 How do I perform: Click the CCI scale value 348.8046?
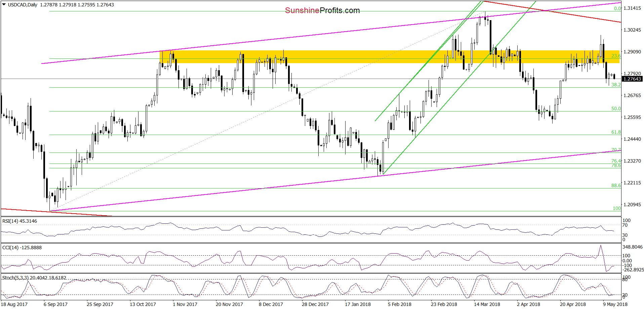(633, 247)
